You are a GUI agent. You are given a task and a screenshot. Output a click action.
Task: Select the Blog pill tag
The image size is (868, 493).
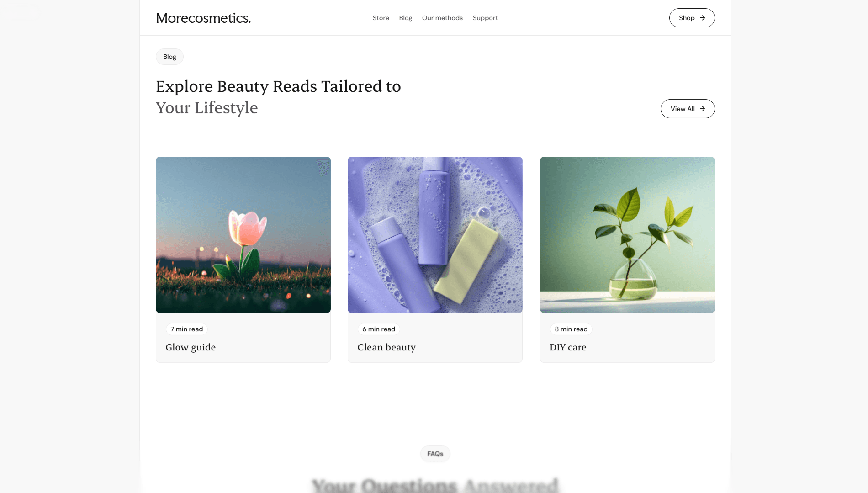tap(169, 57)
